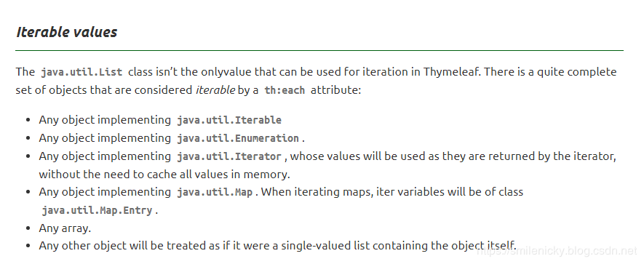
Task: Click java.util.Iterator code text
Action: (x=229, y=156)
